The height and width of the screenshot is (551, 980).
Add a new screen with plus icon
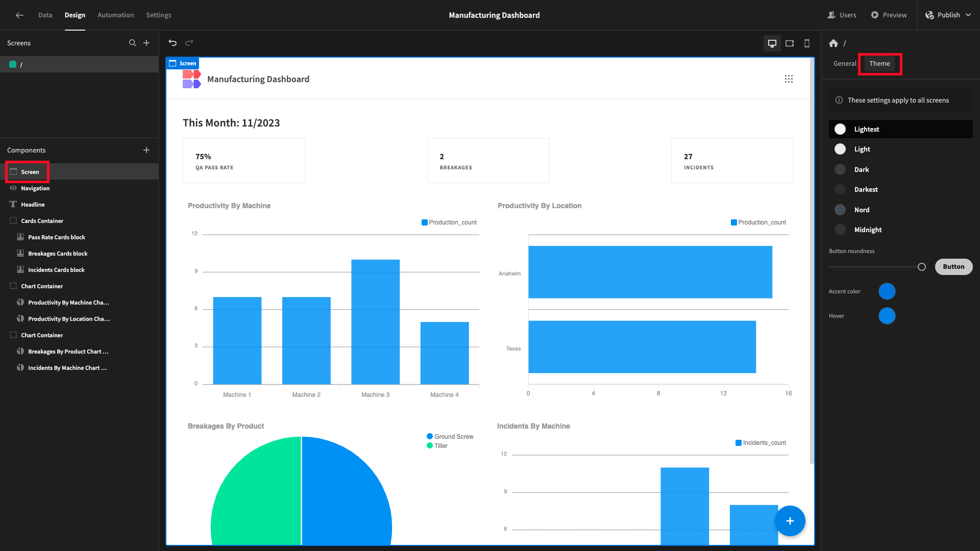(146, 43)
